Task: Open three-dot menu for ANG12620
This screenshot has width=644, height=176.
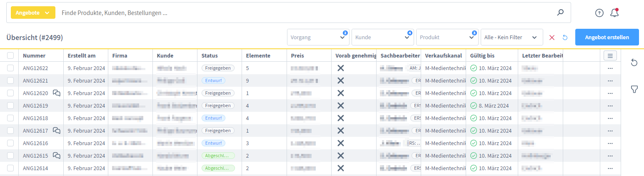Action: tap(610, 93)
